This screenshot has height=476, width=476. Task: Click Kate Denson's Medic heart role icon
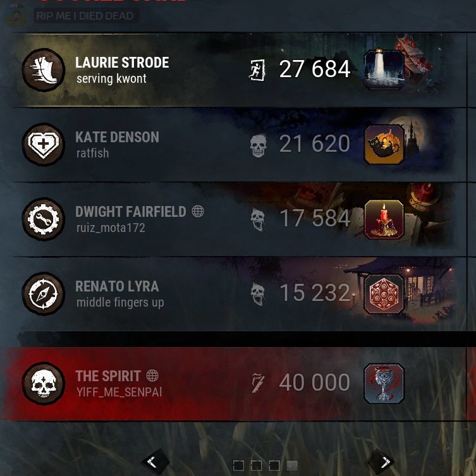click(x=44, y=145)
